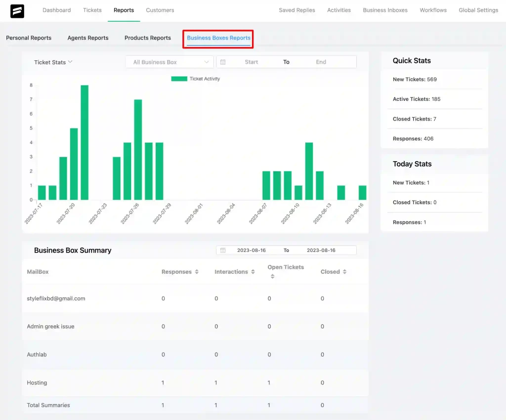Click calendar icon in Business Box Summary

pyautogui.click(x=223, y=250)
